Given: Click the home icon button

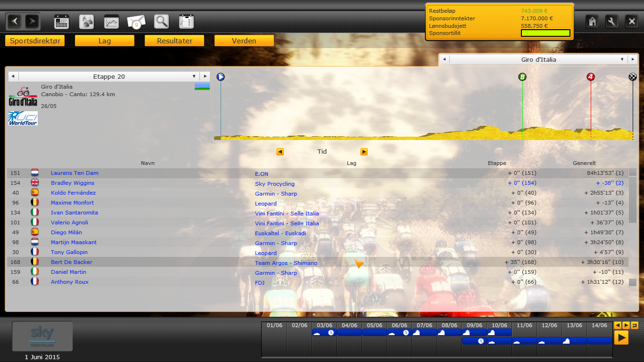Looking at the screenshot, I should click(x=592, y=22).
